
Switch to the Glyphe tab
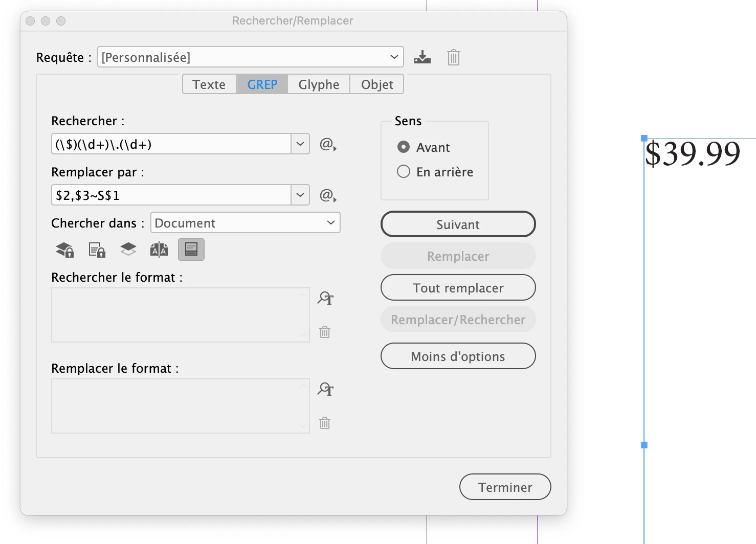(x=319, y=84)
